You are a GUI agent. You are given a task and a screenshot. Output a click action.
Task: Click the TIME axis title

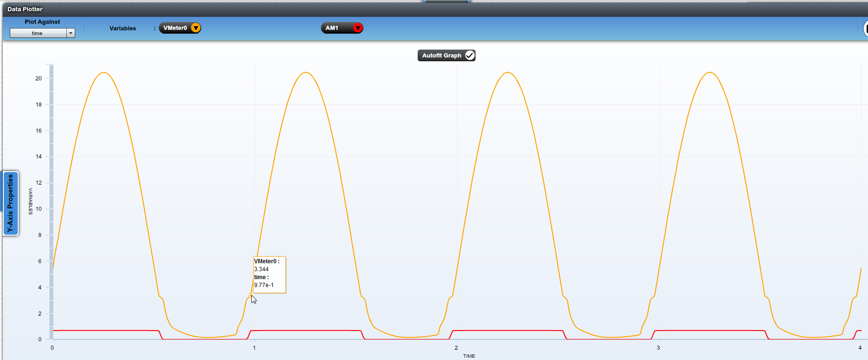[469, 356]
